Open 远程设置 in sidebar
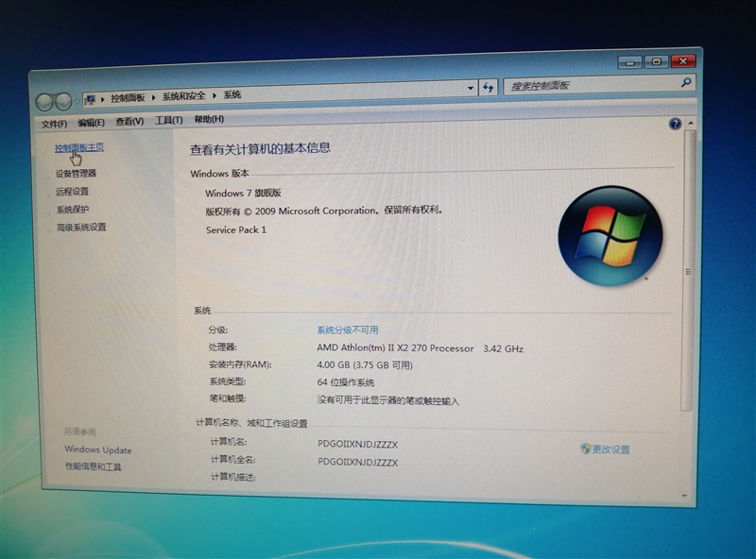Image resolution: width=756 pixels, height=559 pixels. click(73, 192)
